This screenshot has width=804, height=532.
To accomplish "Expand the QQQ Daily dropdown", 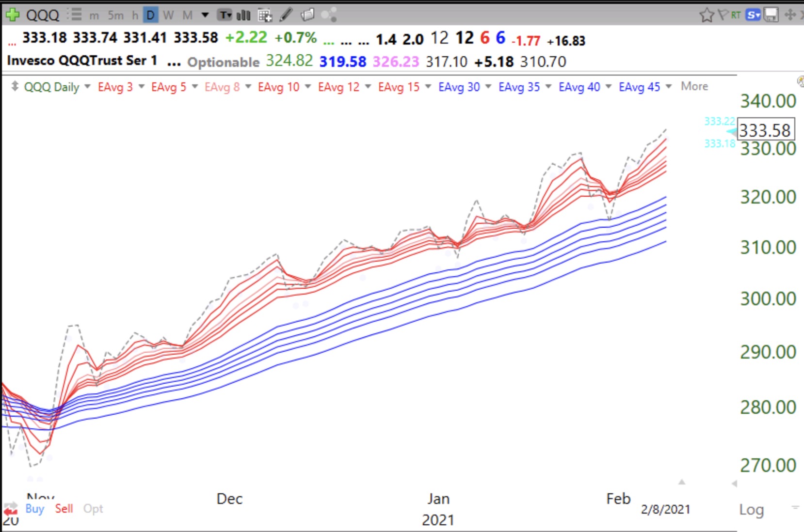I will click(x=87, y=87).
